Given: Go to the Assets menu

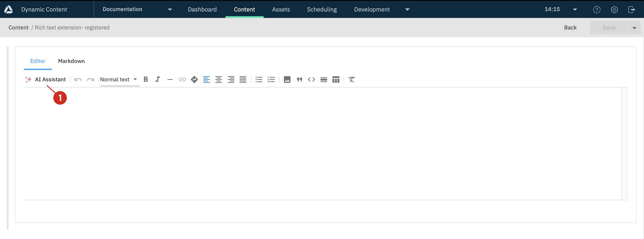Looking at the screenshot, I should point(281,10).
